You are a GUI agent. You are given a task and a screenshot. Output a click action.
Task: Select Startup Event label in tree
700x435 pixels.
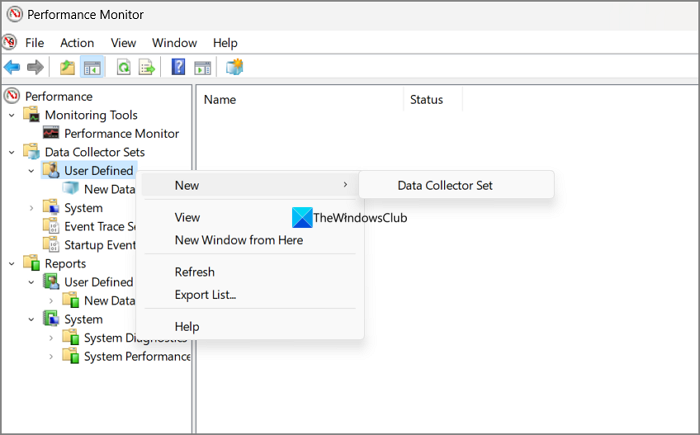click(x=100, y=245)
